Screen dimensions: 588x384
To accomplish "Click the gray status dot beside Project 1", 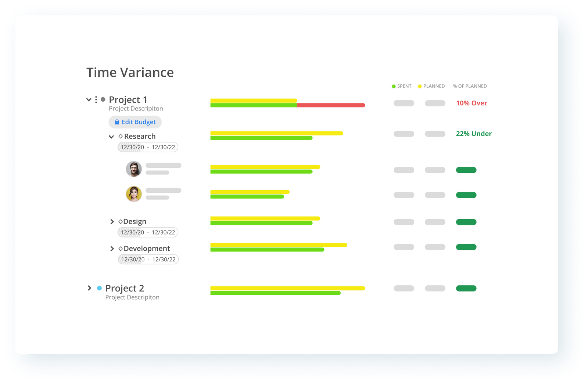I will pos(103,99).
